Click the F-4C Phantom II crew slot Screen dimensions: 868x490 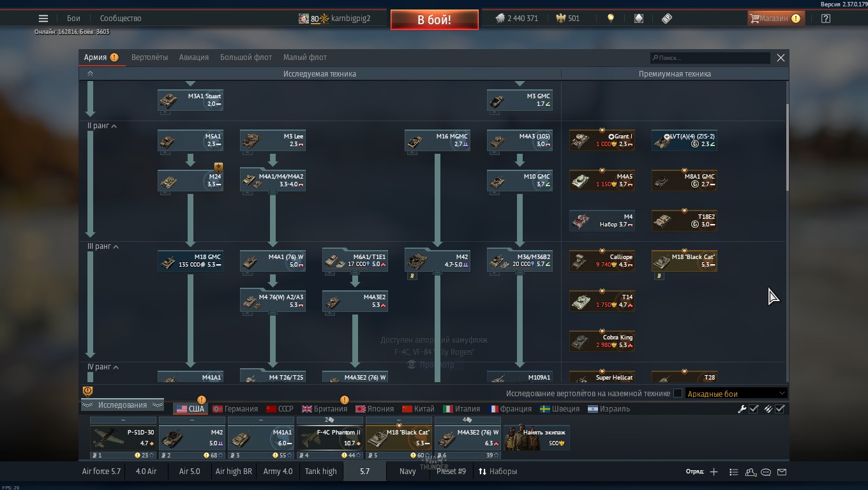[x=330, y=438]
